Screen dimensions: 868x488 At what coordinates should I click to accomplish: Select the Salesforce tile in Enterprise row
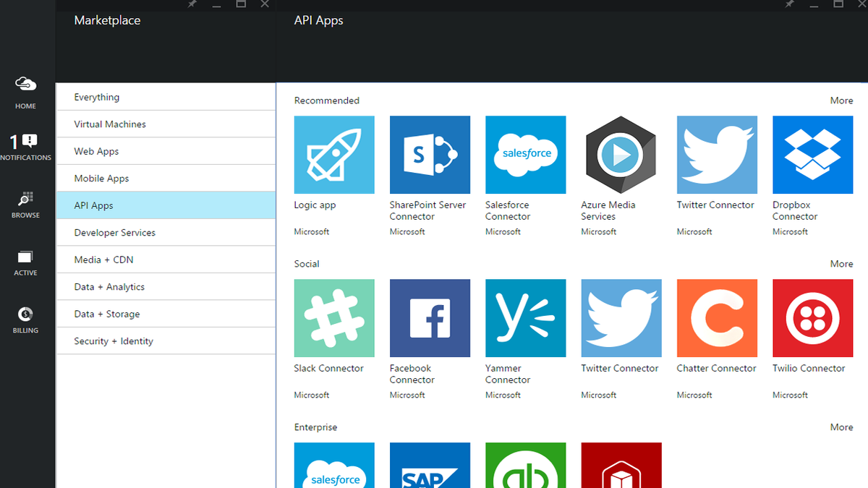[334, 466]
